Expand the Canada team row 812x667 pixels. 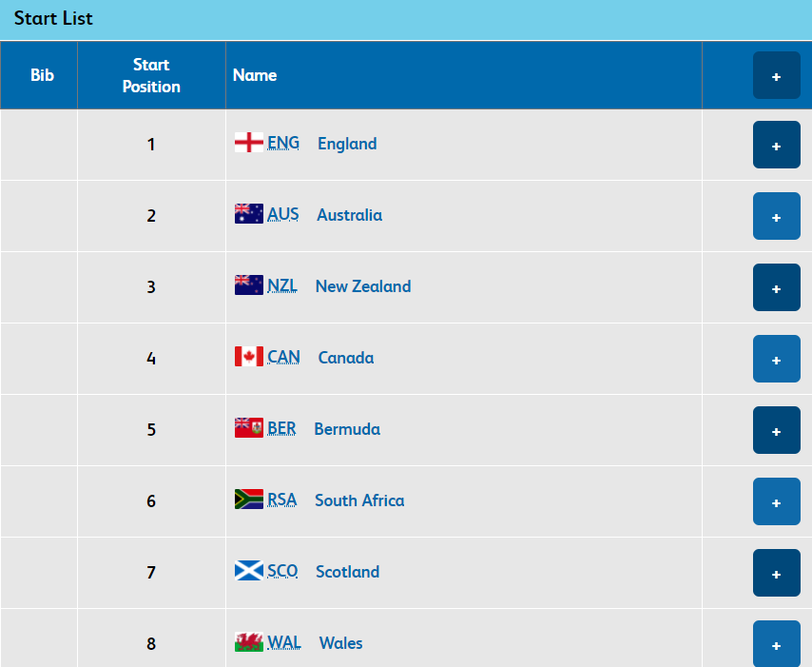pyautogui.click(x=776, y=360)
